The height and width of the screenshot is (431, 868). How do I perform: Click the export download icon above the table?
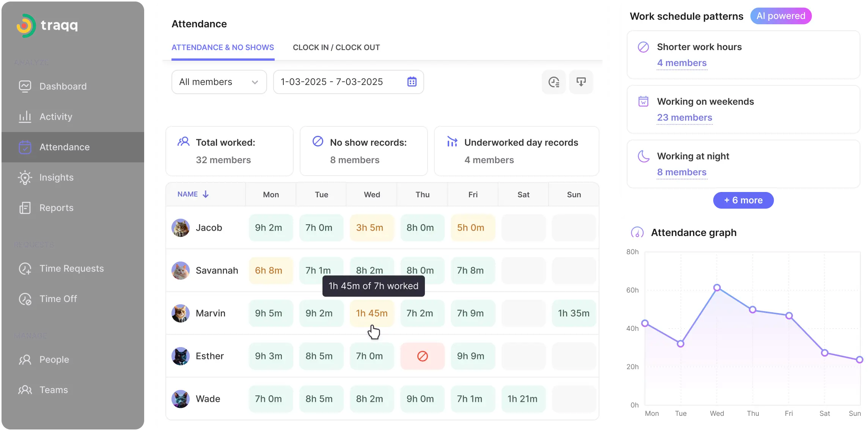click(581, 82)
